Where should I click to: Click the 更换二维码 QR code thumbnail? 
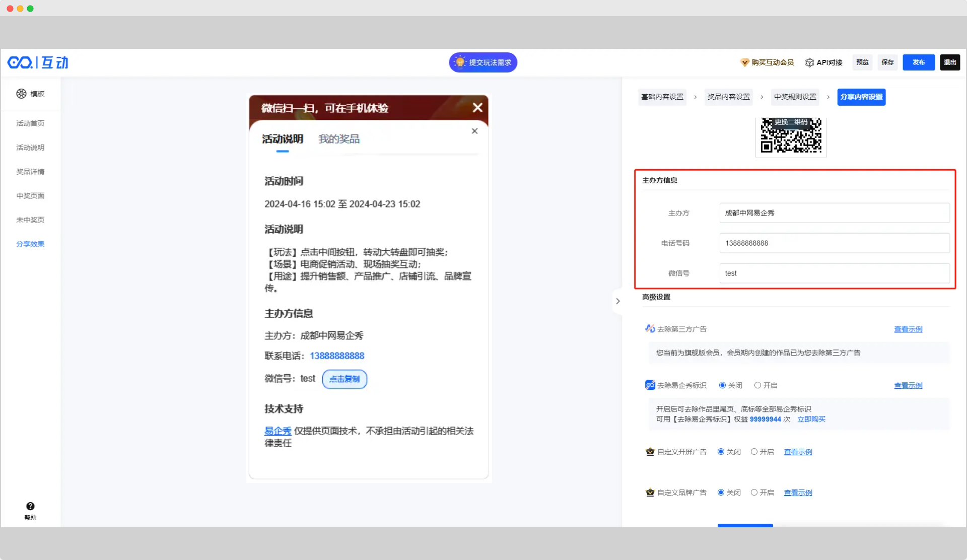click(x=791, y=135)
